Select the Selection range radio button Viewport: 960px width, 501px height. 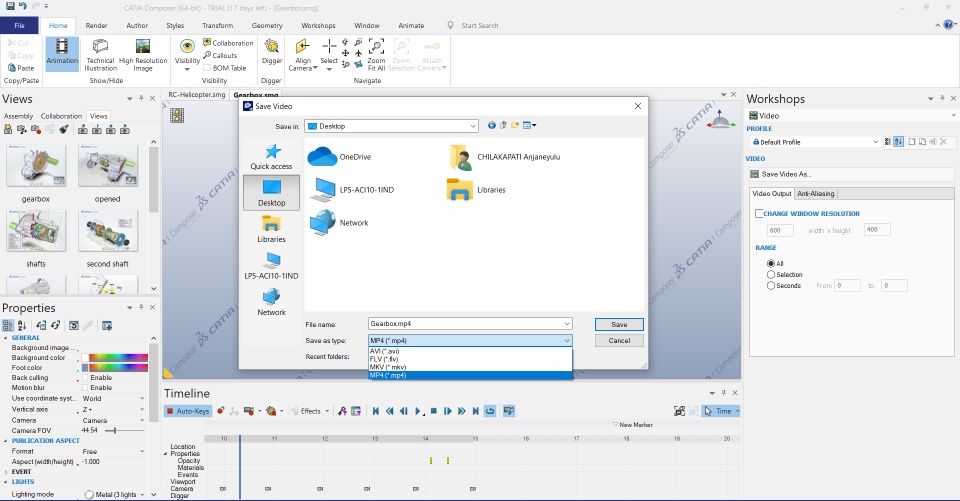click(x=771, y=274)
